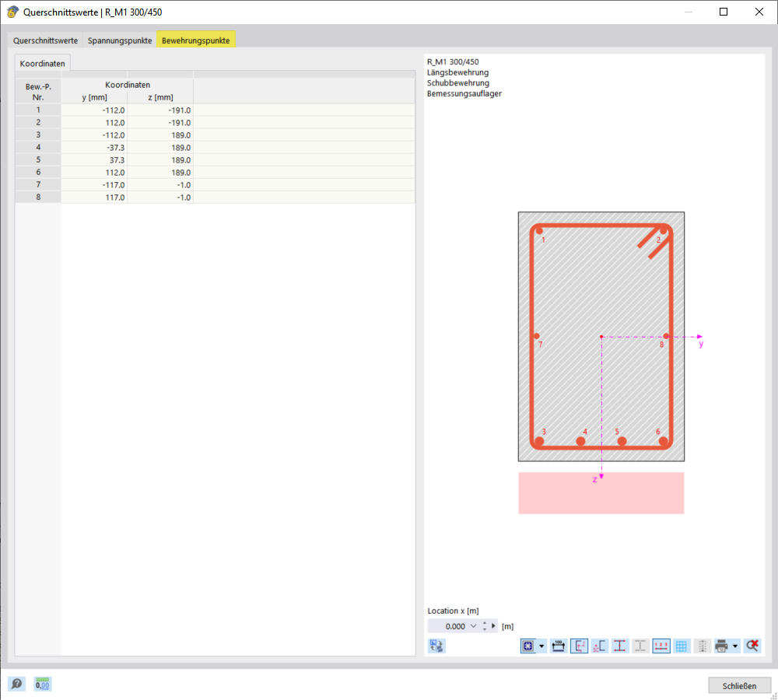
Task: Switch to the Querschnittswerte tab
Action: pos(45,40)
